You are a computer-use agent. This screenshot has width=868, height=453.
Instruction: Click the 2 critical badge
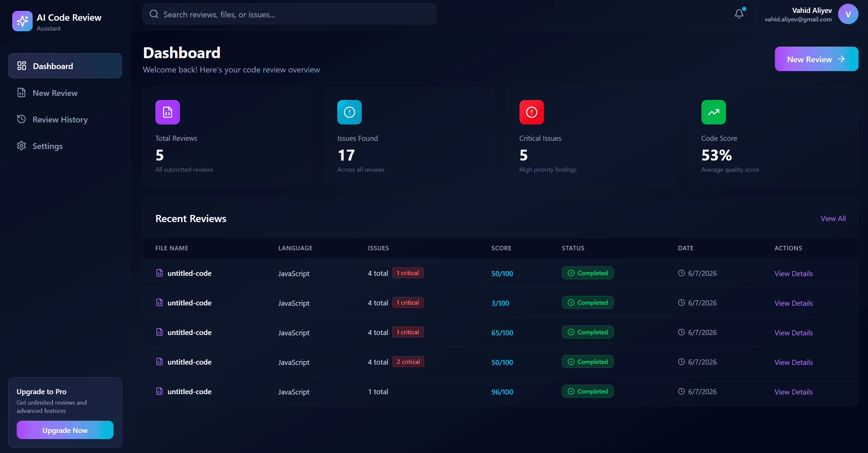click(408, 362)
